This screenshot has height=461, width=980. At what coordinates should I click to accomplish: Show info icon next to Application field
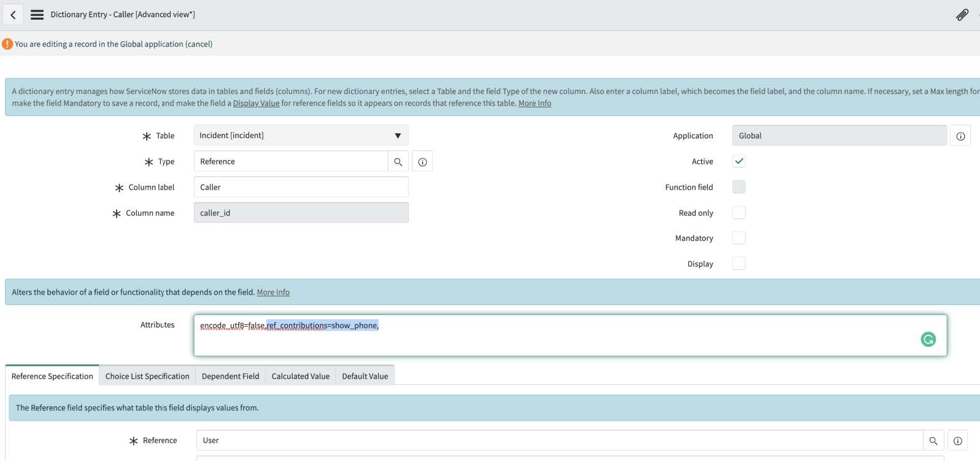[x=960, y=136]
